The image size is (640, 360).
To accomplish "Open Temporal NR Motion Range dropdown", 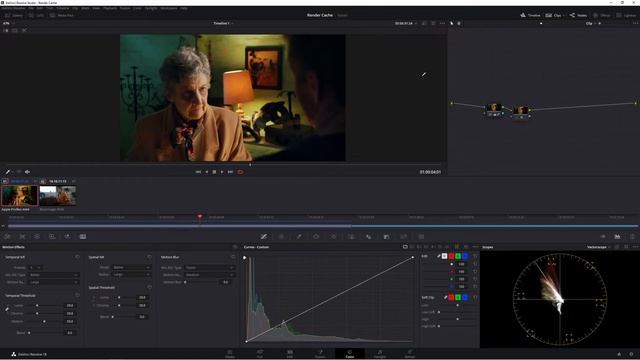I will [x=53, y=282].
